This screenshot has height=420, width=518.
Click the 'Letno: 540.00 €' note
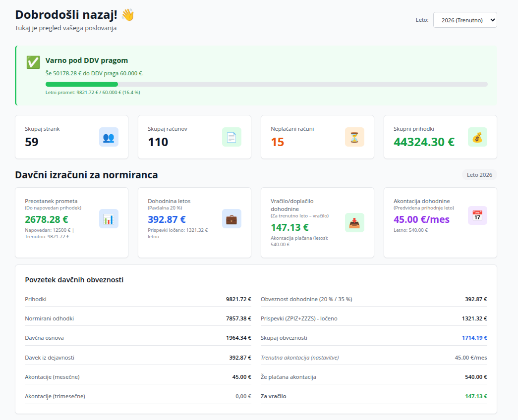pyautogui.click(x=410, y=230)
